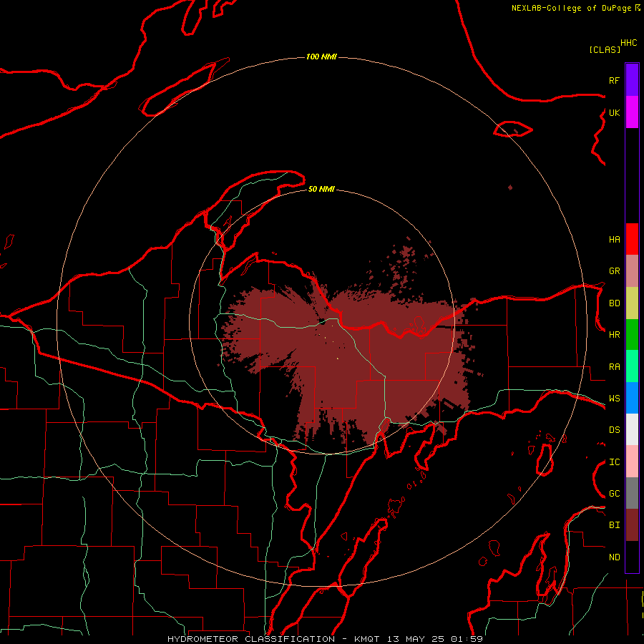
Task: Select the light pink IC legend swatch
Action: click(632, 462)
